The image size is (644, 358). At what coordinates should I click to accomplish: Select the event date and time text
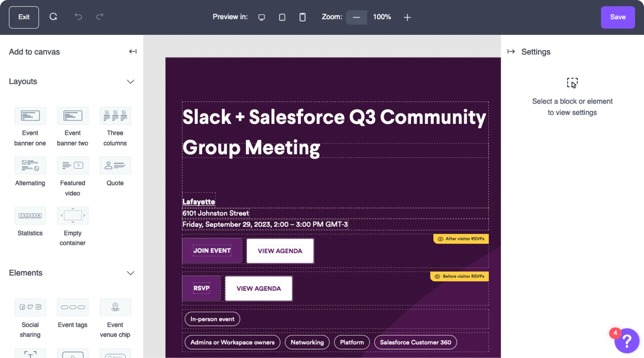(x=265, y=224)
